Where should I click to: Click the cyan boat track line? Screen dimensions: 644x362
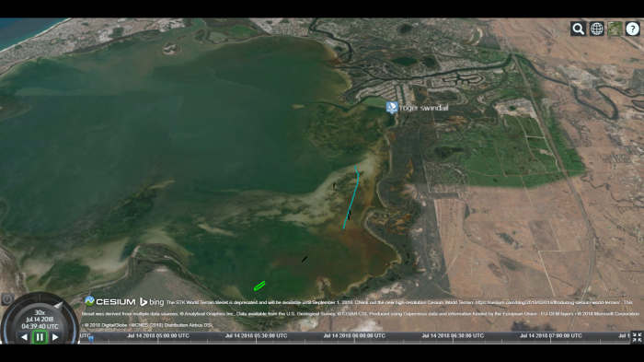click(352, 197)
